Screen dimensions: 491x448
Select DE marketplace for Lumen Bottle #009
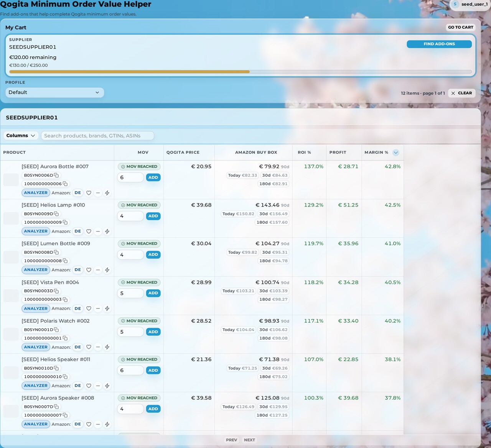coord(78,270)
